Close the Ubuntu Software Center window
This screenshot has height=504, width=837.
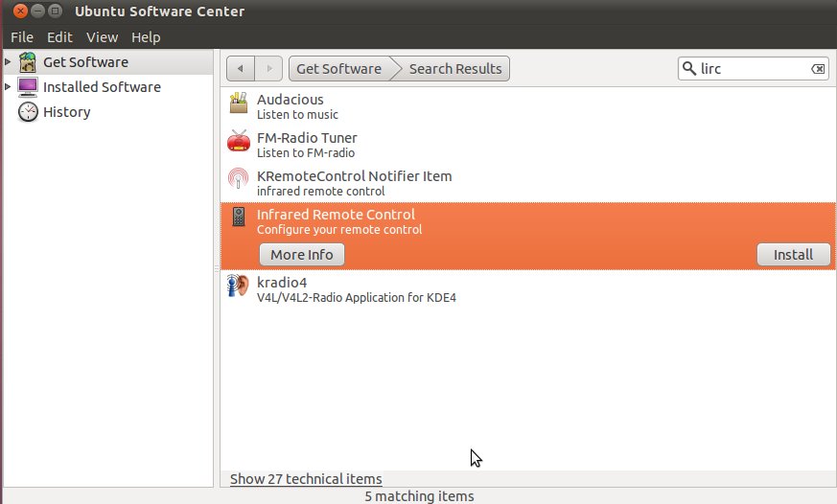click(x=20, y=11)
